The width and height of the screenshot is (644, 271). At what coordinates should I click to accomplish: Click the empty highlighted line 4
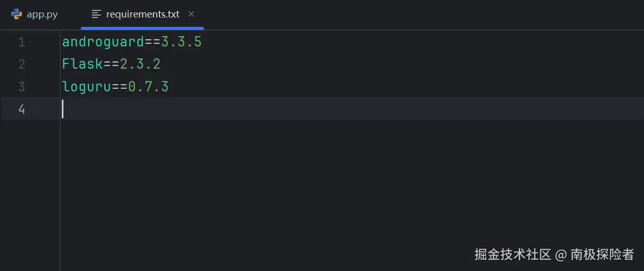(309, 109)
